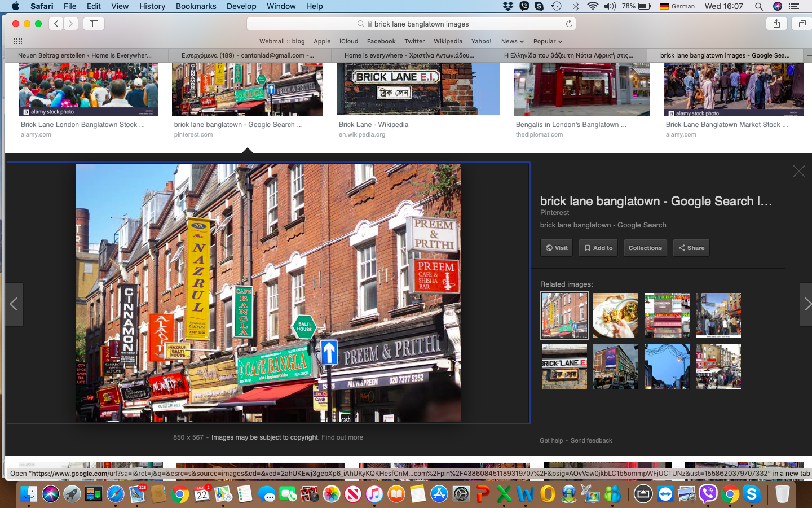
Task: Go back with Safari's back arrow
Action: [56, 24]
